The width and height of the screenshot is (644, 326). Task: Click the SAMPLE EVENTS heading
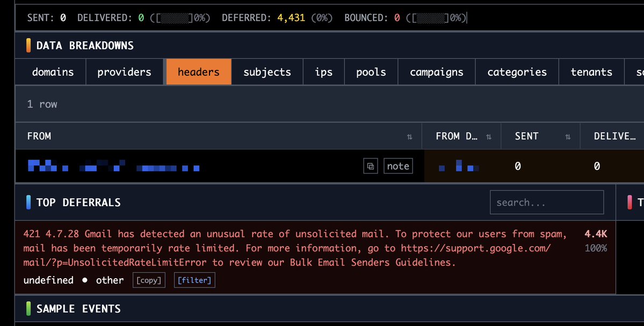point(78,308)
